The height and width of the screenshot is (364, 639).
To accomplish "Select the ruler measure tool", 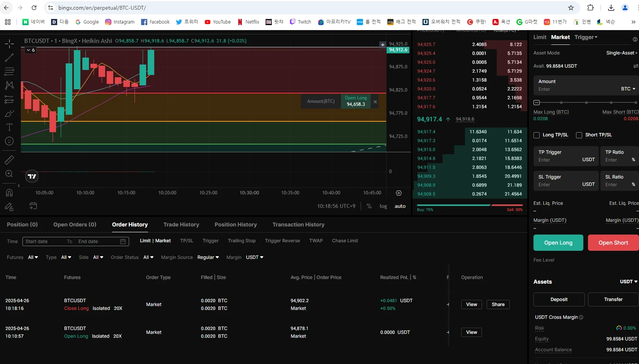I will 9,160.
